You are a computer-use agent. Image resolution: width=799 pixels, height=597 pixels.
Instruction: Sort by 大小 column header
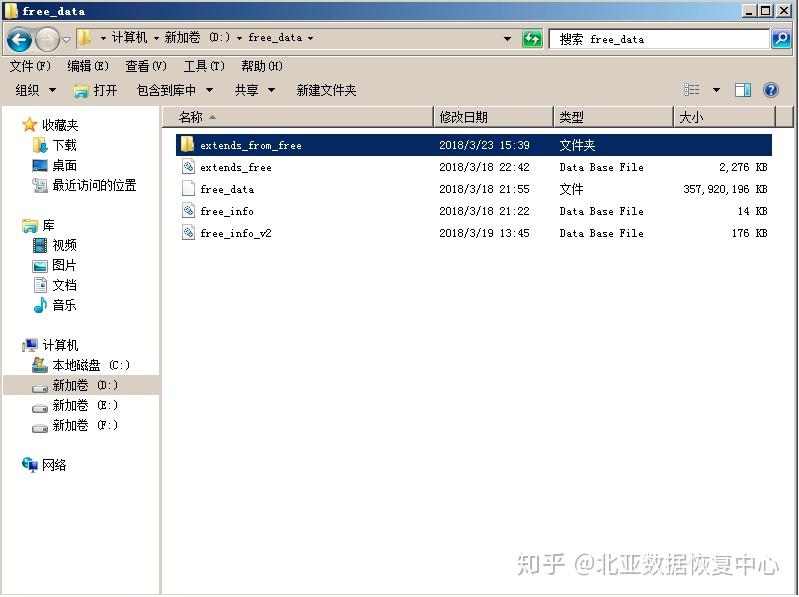(x=725, y=117)
